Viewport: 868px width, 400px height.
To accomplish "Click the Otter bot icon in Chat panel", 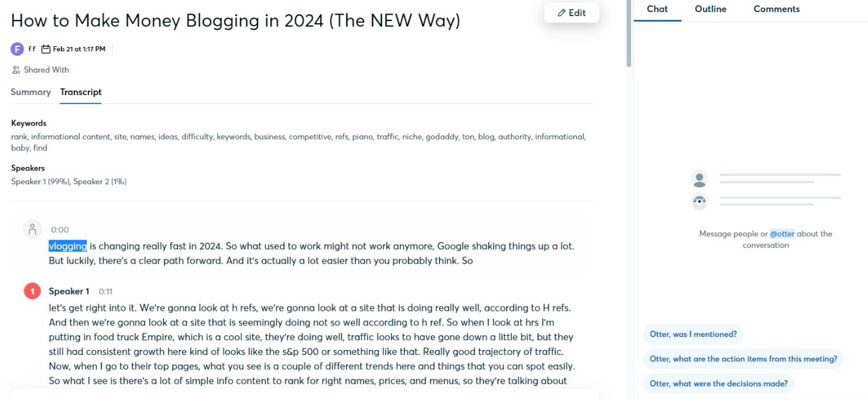I will point(700,202).
